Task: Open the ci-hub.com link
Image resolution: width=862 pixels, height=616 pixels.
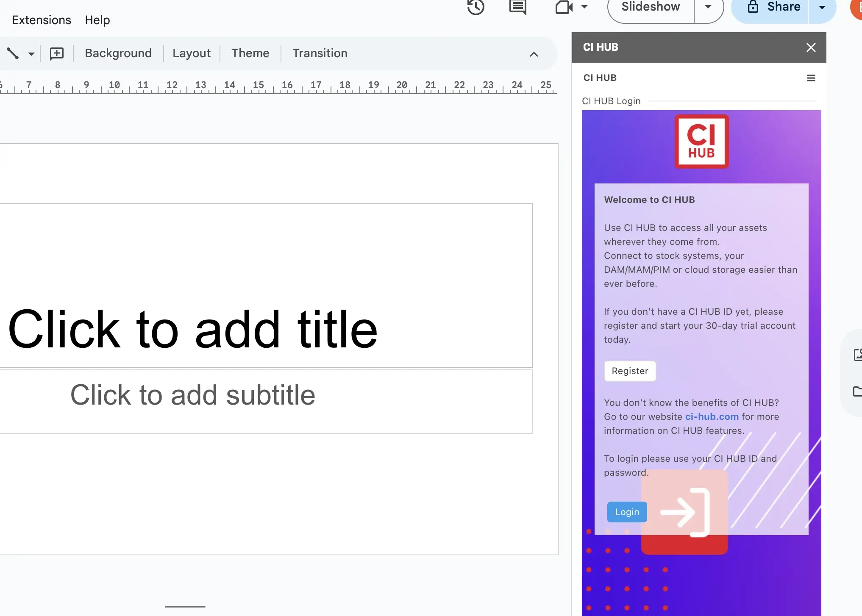Action: (x=712, y=417)
